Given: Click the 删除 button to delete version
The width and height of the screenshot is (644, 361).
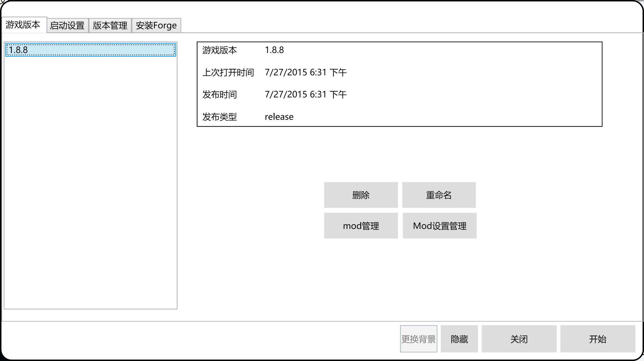Looking at the screenshot, I should 361,195.
